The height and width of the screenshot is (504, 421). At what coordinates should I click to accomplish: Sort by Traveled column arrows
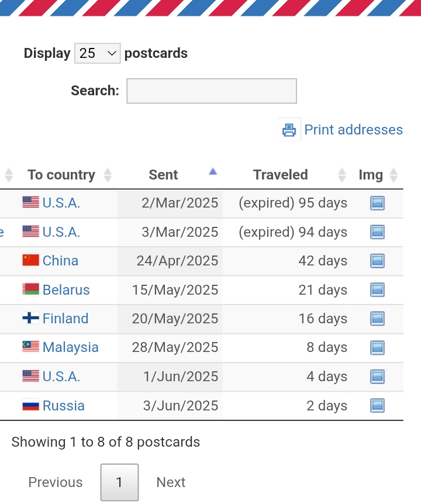tap(342, 175)
